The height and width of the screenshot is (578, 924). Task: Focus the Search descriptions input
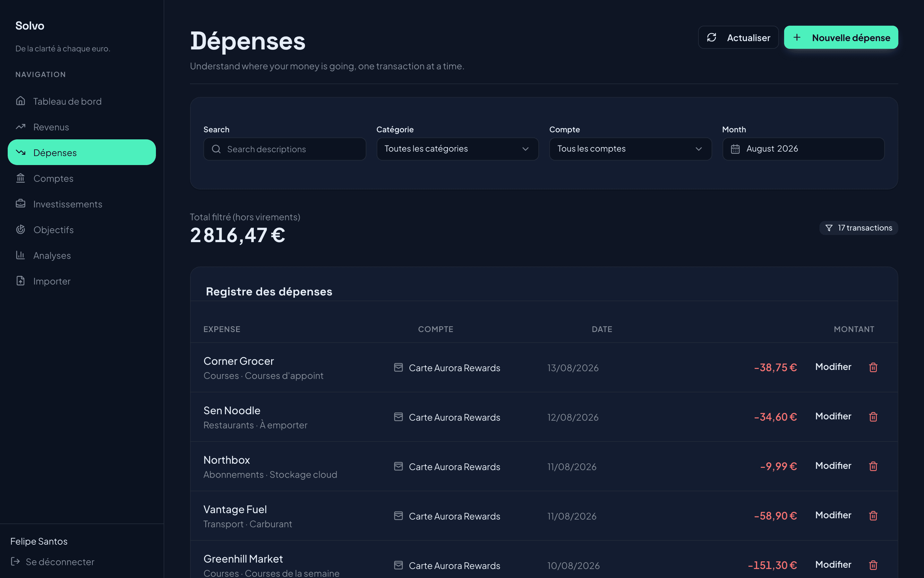click(x=285, y=149)
